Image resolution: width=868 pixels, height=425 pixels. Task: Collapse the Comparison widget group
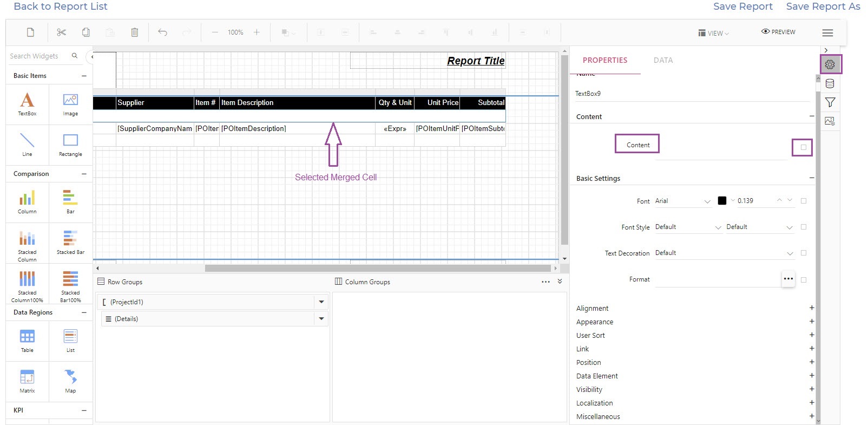click(x=84, y=174)
